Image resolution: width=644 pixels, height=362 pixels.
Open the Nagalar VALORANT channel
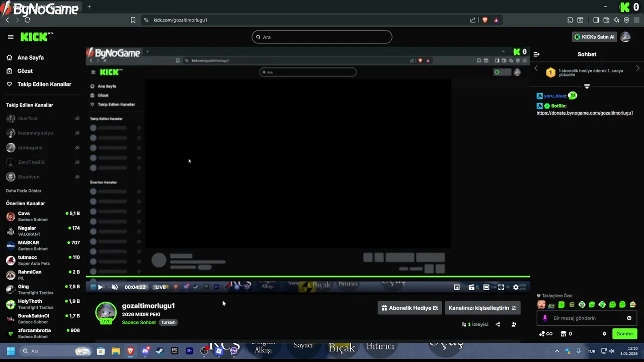(x=43, y=231)
